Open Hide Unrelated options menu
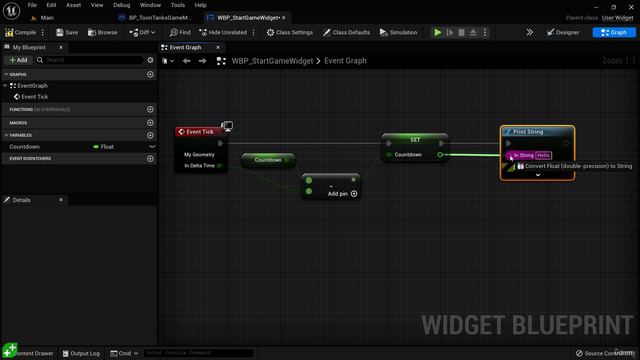Viewport: 640px width, 360px height. point(253,32)
